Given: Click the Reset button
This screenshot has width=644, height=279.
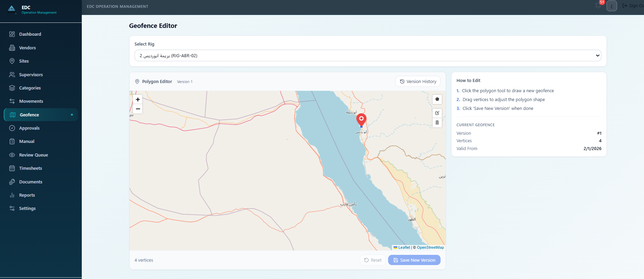Looking at the screenshot, I should point(373,260).
